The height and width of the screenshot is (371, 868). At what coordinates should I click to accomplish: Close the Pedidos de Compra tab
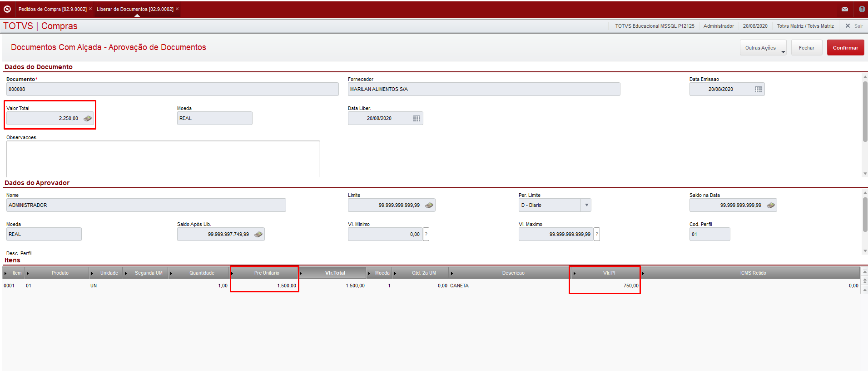90,9
